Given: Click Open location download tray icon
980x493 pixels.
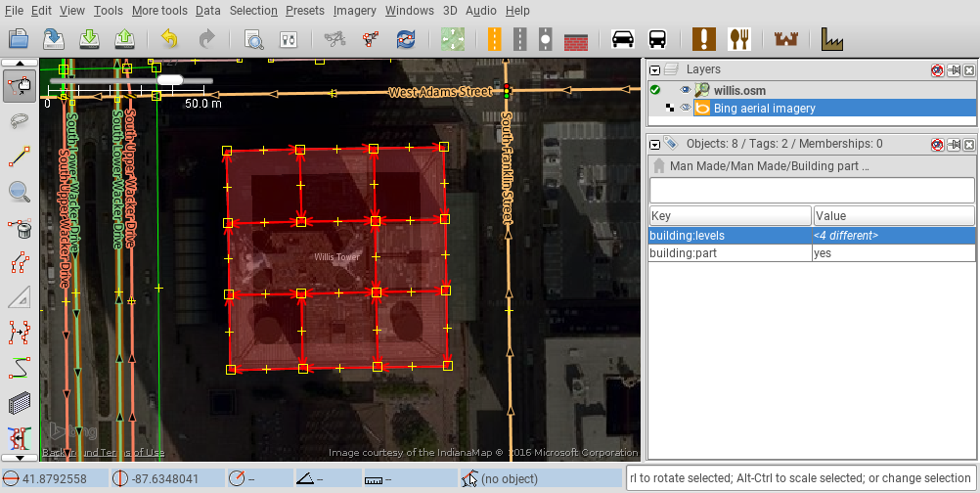Looking at the screenshot, I should click(54, 39).
